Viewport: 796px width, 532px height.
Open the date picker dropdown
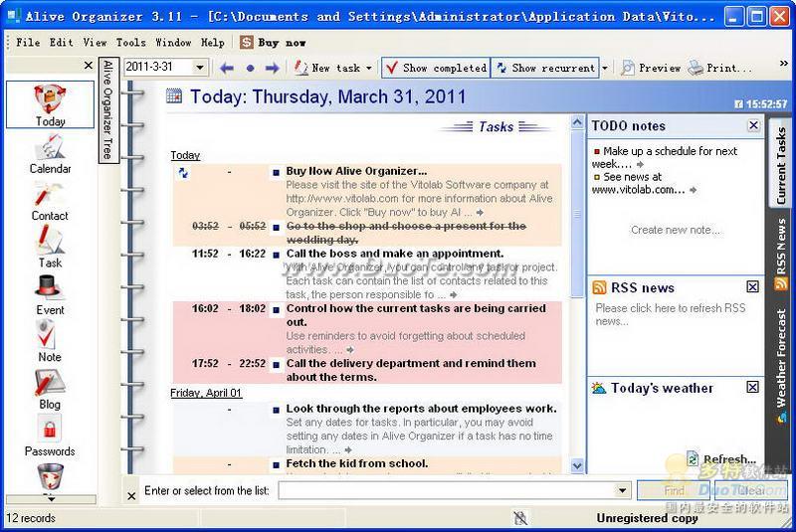200,67
